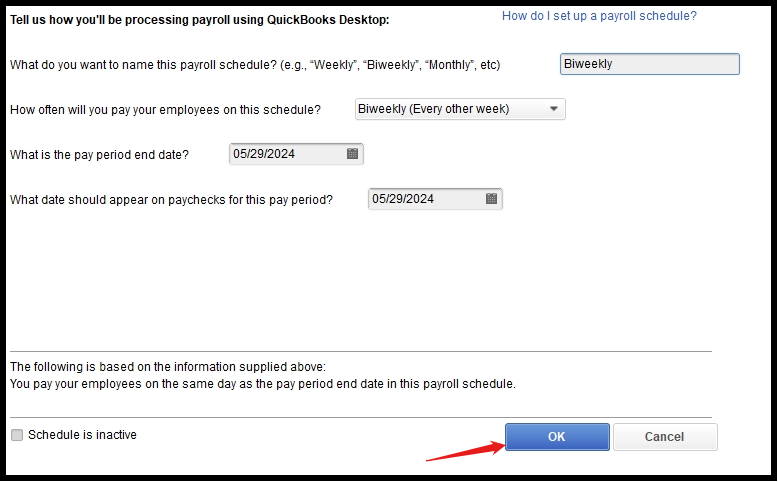This screenshot has height=482, width=778.
Task: Click the OK button
Action: [x=557, y=437]
